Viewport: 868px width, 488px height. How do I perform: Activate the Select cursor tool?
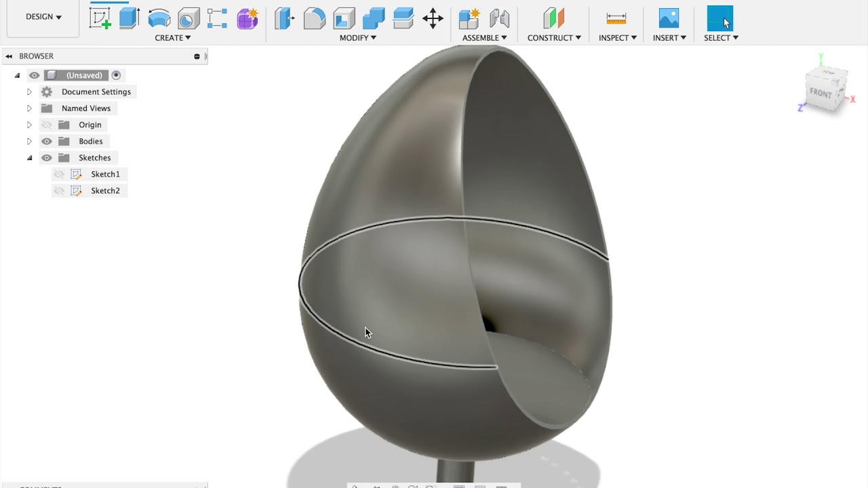pyautogui.click(x=720, y=18)
